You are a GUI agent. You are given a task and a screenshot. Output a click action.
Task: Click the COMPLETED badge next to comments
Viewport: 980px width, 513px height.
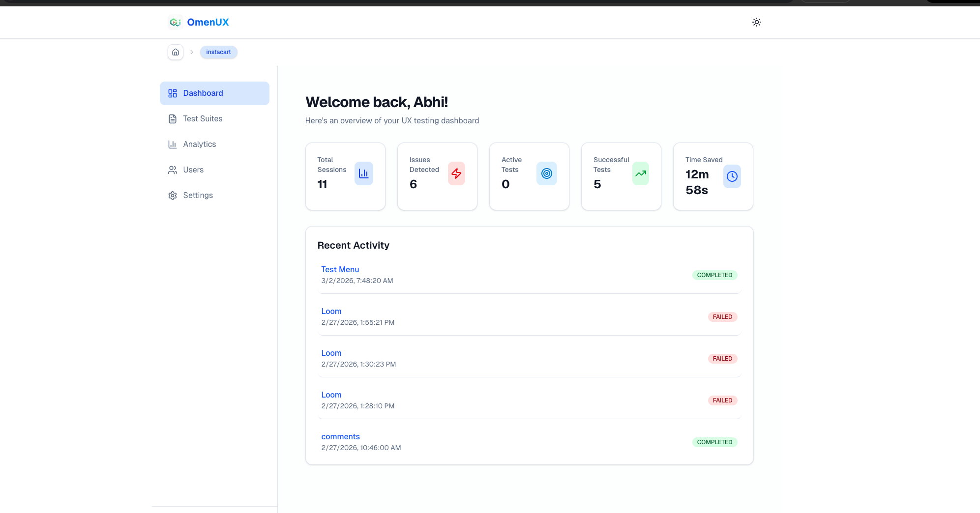click(x=714, y=442)
